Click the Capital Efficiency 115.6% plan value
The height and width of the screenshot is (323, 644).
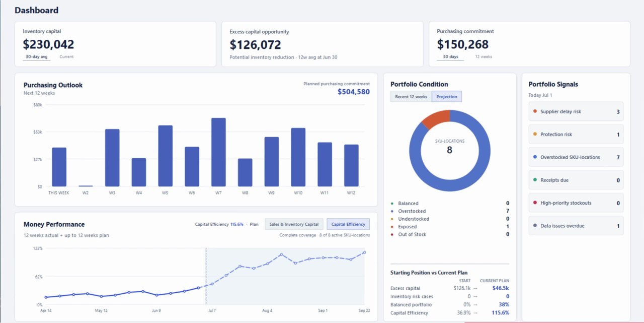(500, 312)
